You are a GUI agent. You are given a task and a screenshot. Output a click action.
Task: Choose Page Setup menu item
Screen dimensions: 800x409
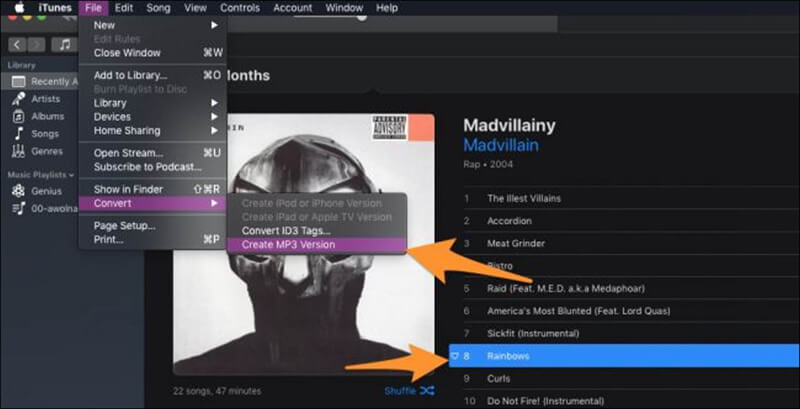pos(153,226)
